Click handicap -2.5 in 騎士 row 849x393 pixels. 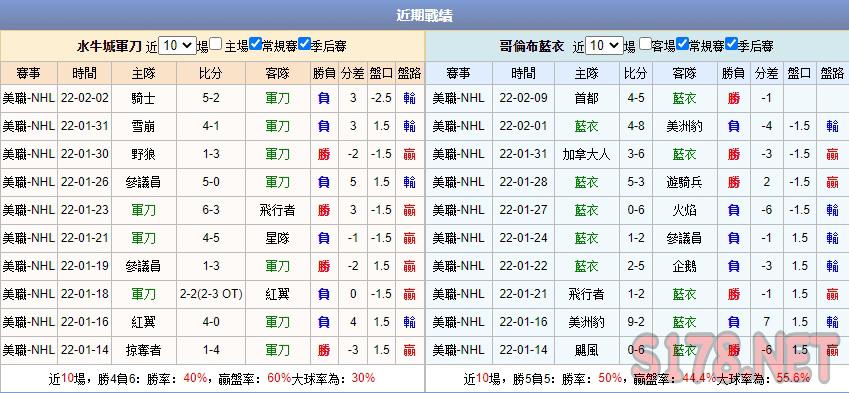pos(381,99)
